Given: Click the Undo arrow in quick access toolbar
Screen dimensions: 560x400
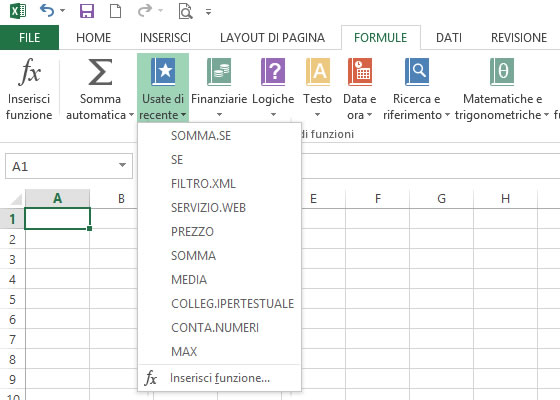Looking at the screenshot, I should (47, 11).
